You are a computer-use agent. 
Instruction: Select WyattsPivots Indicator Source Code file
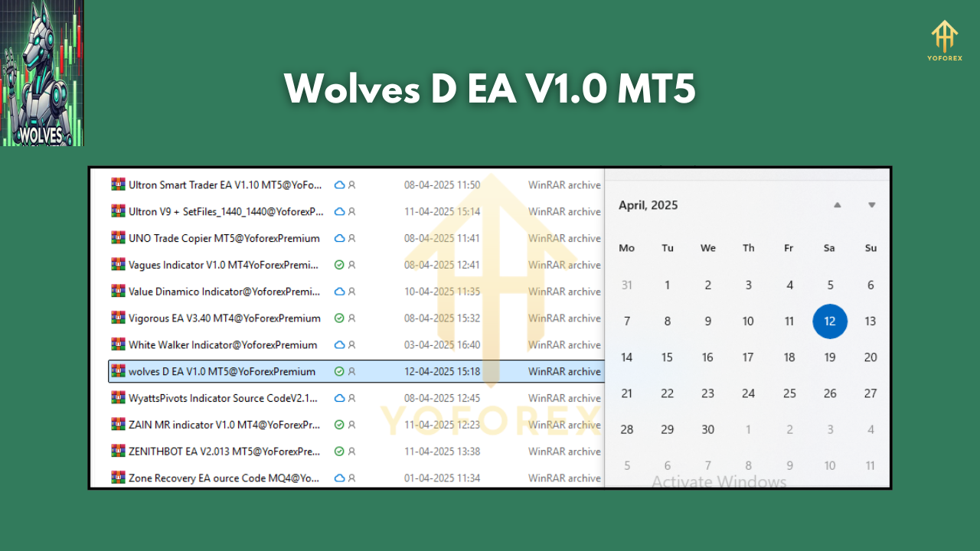[x=223, y=398]
